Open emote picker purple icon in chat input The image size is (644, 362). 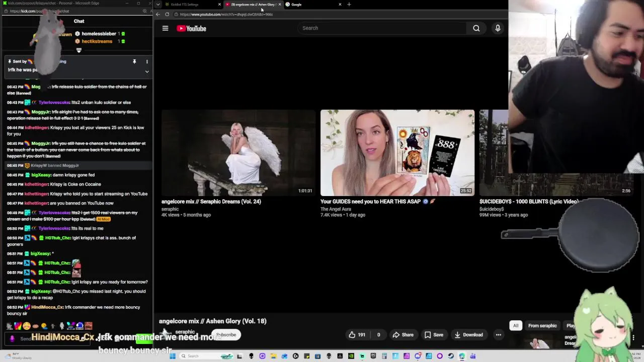[12, 338]
